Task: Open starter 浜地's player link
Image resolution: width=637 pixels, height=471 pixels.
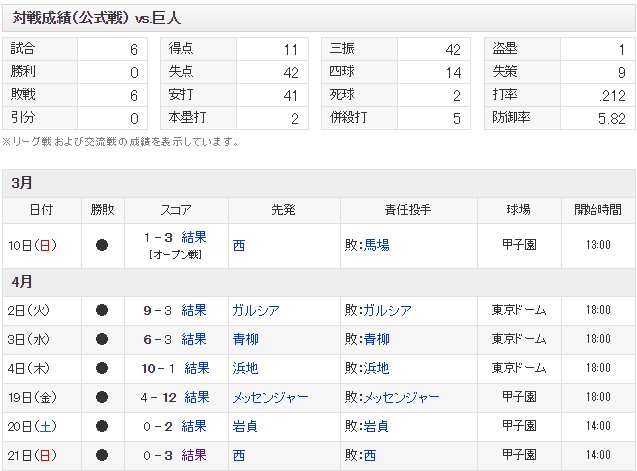Action: pyautogui.click(x=244, y=368)
